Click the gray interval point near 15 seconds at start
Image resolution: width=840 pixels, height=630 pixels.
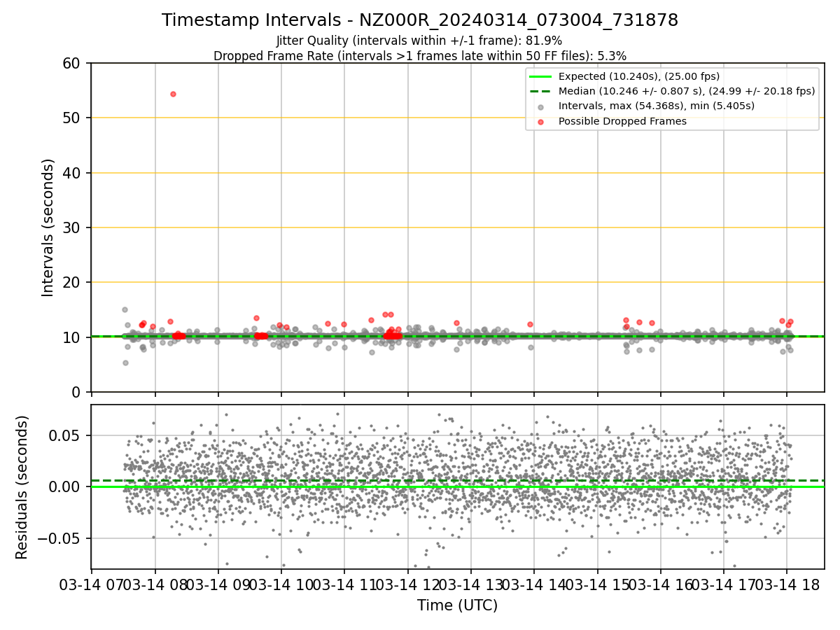(125, 309)
